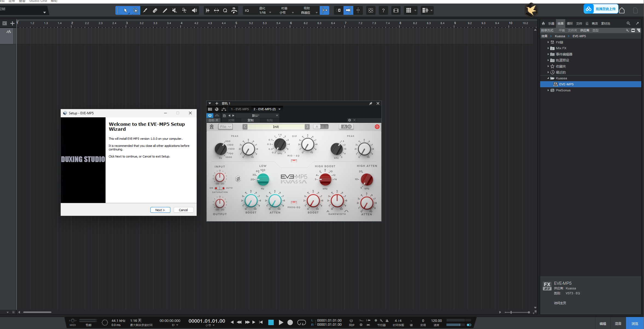Click the browser search magnifier icon
The width and height of the screenshot is (644, 329).
tap(628, 24)
